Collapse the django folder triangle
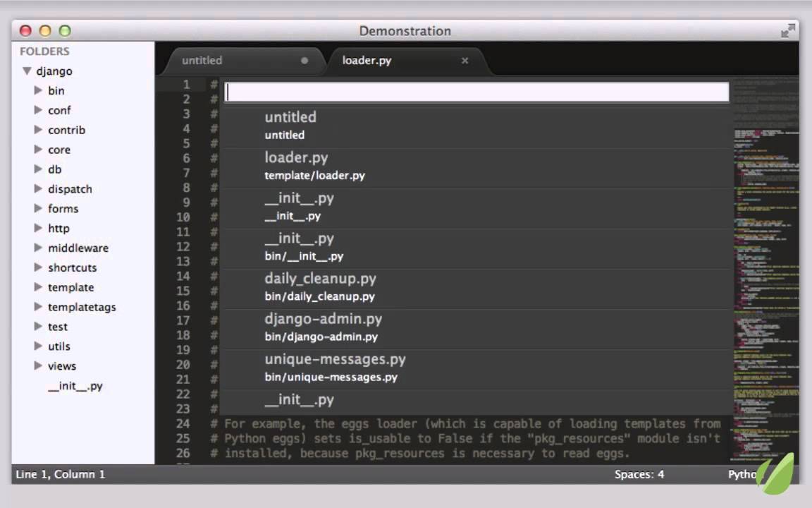The width and height of the screenshot is (812, 508). (x=27, y=71)
